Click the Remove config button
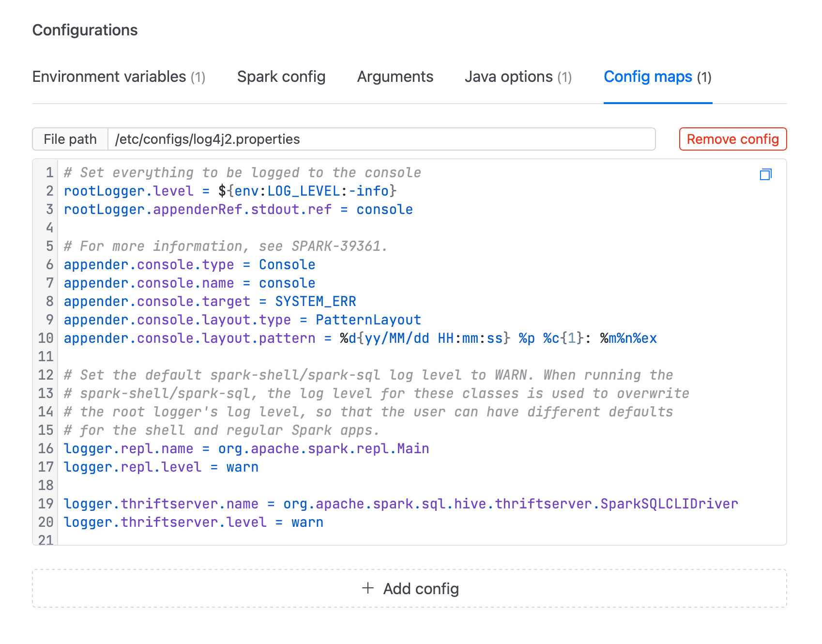The width and height of the screenshot is (822, 644). [x=733, y=139]
